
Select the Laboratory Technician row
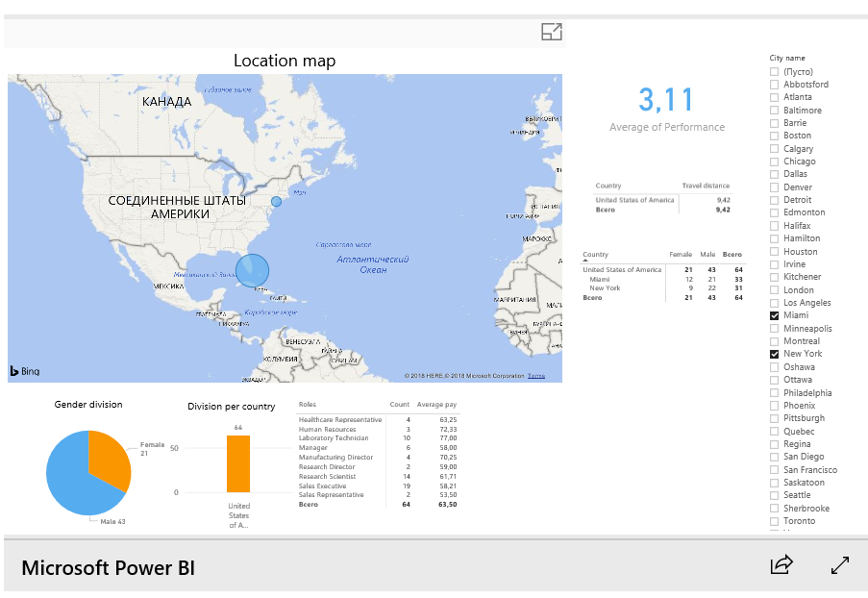[378, 438]
